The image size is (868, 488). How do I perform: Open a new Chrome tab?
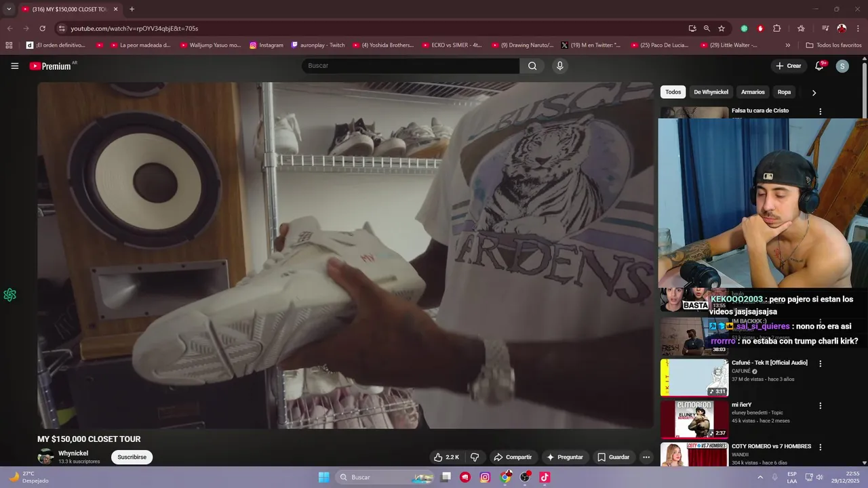click(132, 9)
